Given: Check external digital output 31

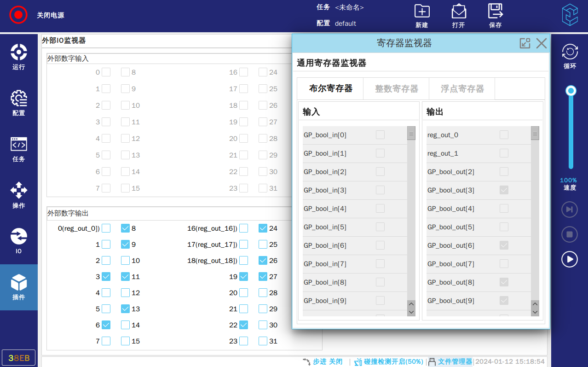Looking at the screenshot, I should click(263, 341).
